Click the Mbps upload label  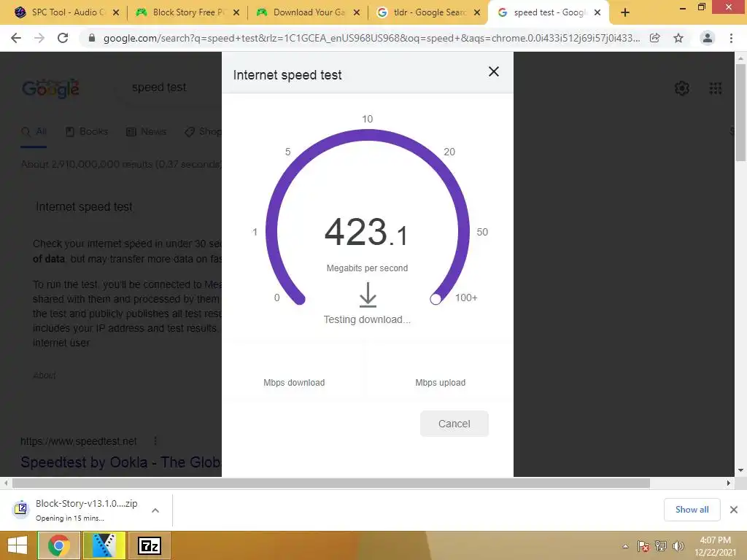click(440, 383)
